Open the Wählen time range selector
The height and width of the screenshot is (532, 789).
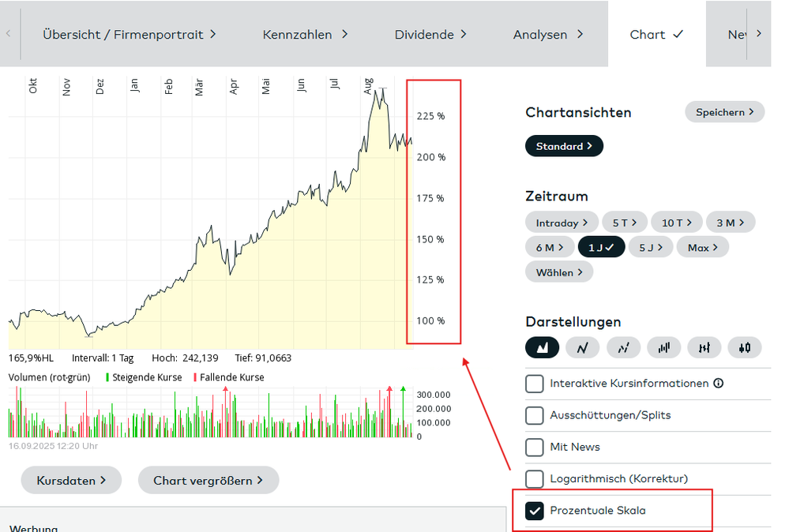559,272
